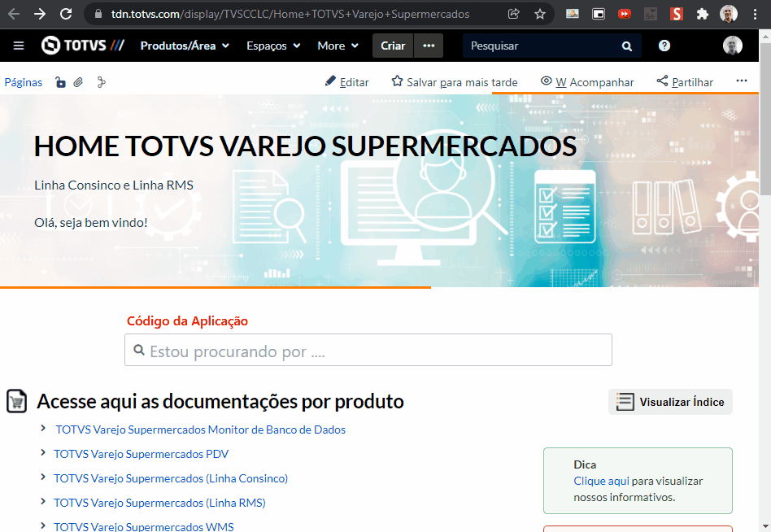Open the hamburger sidebar menu
This screenshot has height=532, width=771.
click(19, 46)
